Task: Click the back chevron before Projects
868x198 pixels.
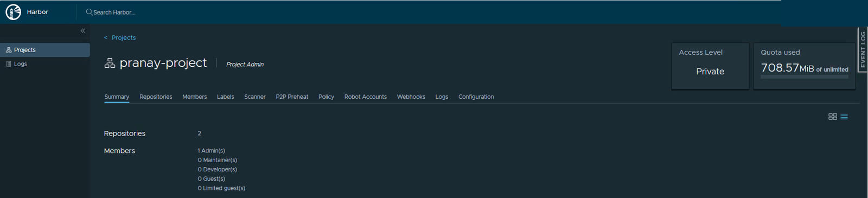Action: pyautogui.click(x=106, y=38)
